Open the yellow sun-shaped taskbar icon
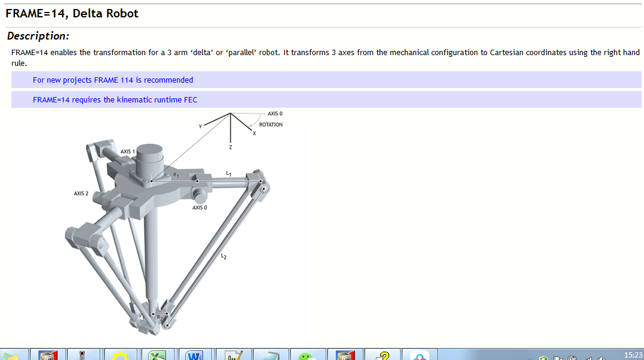This screenshot has width=644, height=360. click(x=121, y=355)
